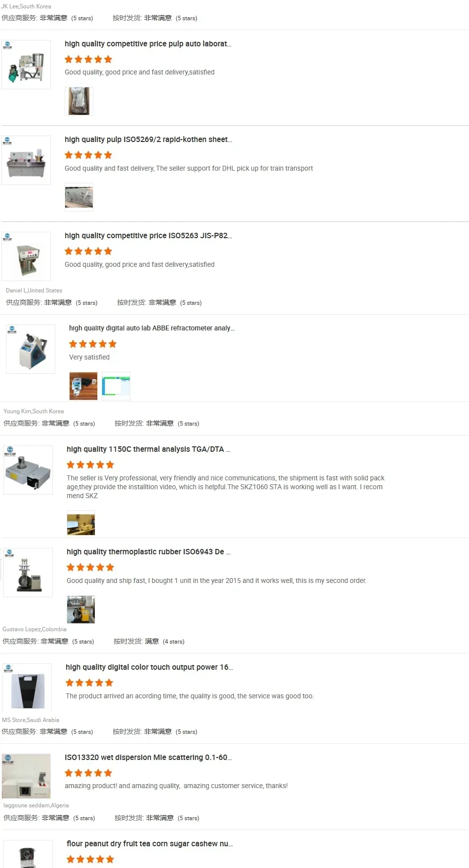View the review photo under the rapid-kothen review
Image resolution: width=469 pixels, height=868 pixels.
pos(79,197)
